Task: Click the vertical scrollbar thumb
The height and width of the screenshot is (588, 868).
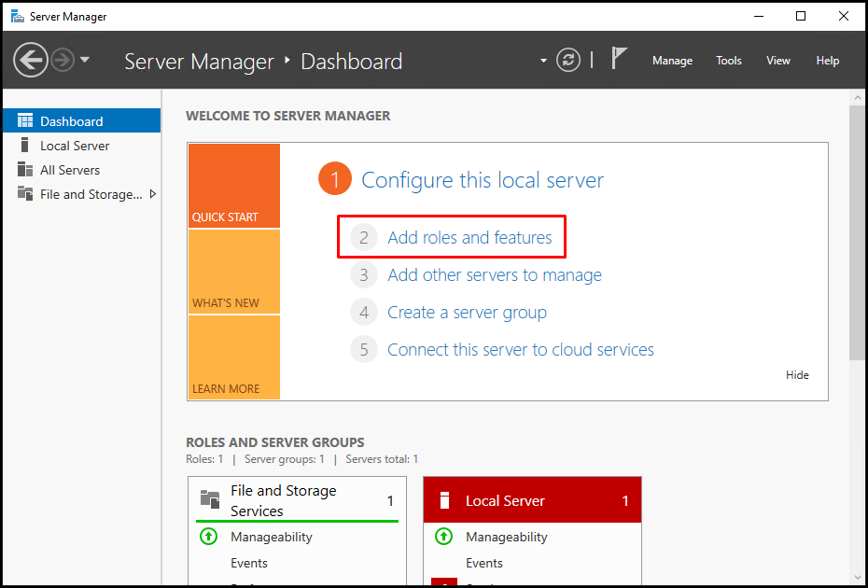Action: coord(857,232)
